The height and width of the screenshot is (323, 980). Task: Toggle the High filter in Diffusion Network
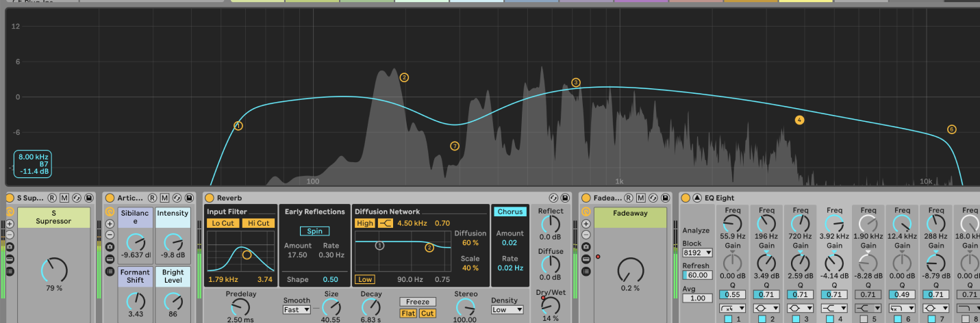tap(365, 223)
